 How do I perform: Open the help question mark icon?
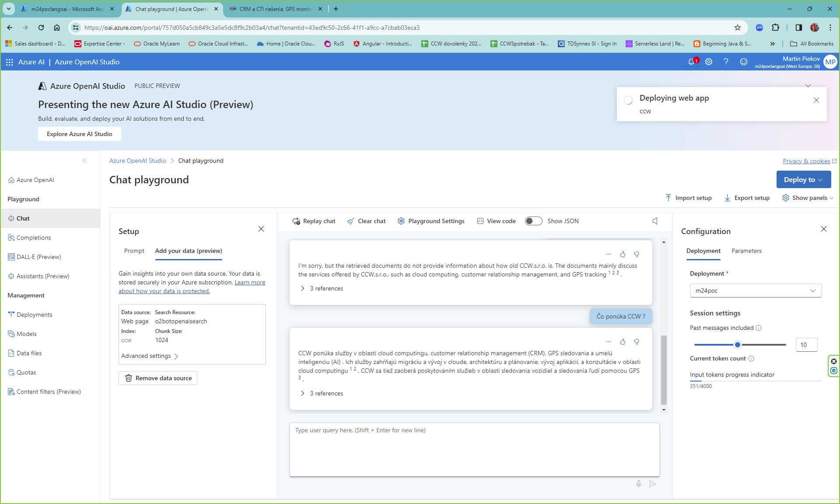726,62
